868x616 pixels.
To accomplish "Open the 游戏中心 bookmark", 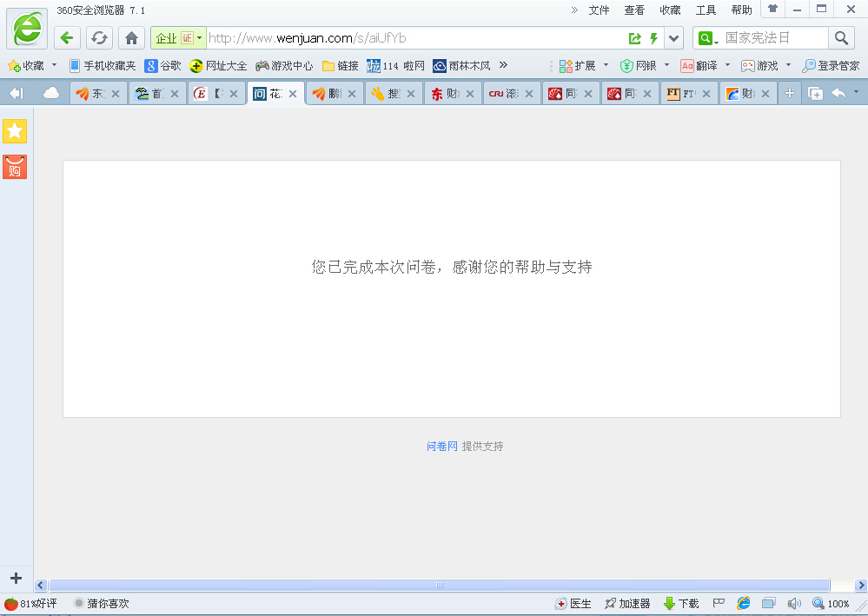I will pos(284,66).
